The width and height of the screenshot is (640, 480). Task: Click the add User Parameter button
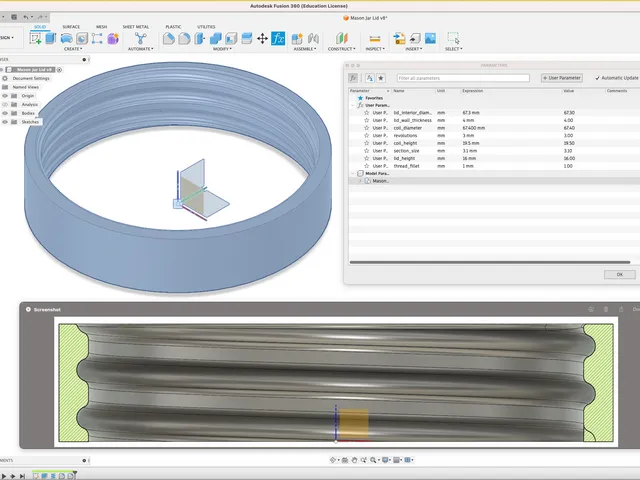[562, 78]
